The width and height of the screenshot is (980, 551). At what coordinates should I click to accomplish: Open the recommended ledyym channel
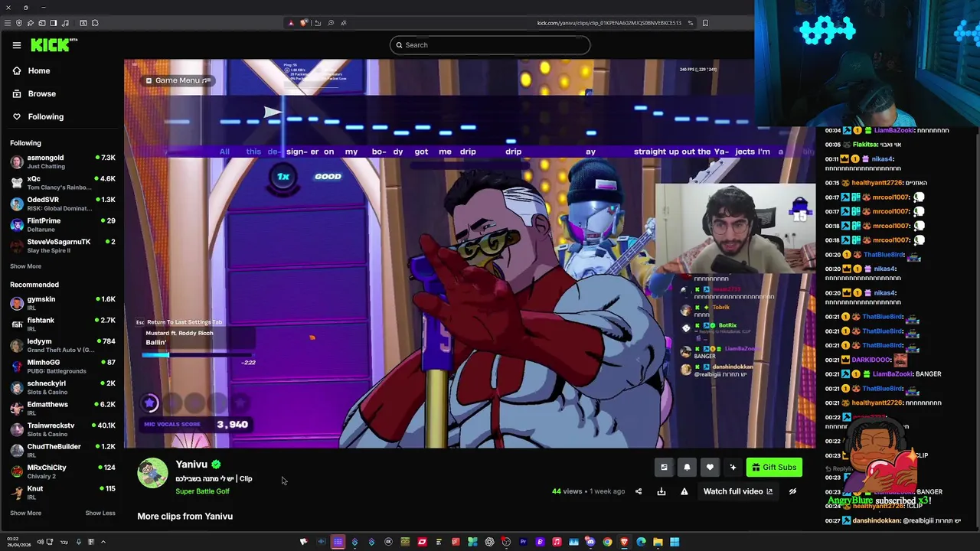click(61, 345)
